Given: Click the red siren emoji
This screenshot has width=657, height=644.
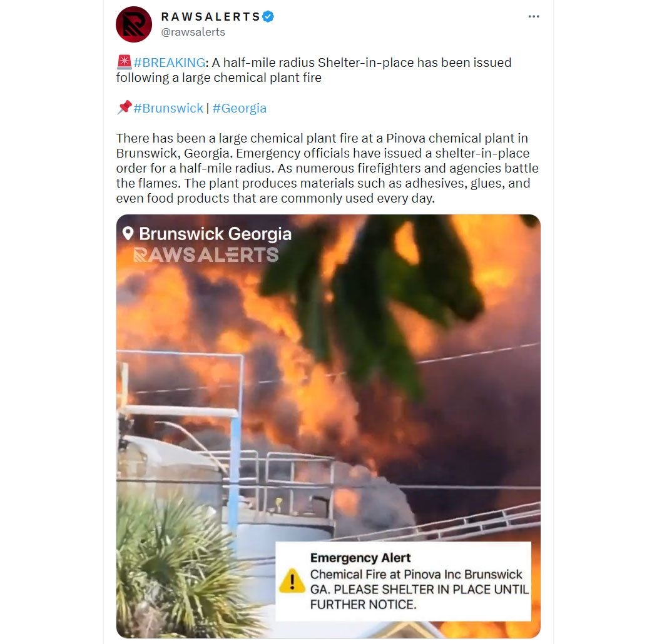Looking at the screenshot, I should (x=124, y=62).
